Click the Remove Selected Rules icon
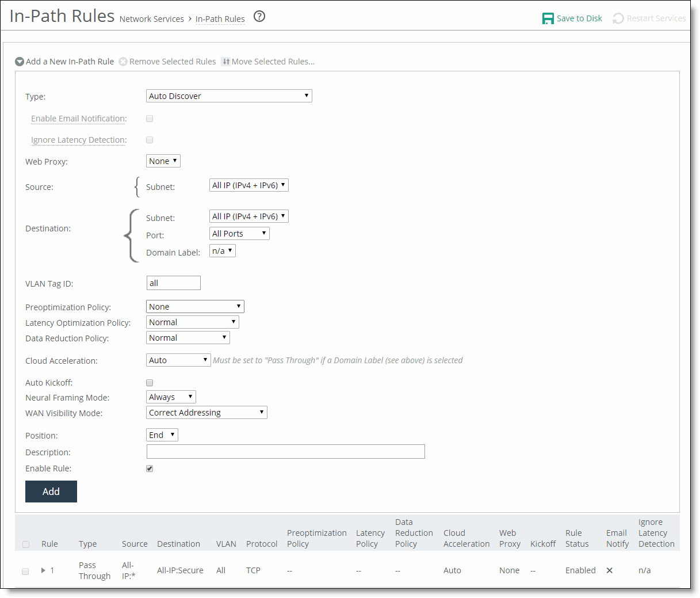This screenshot has width=700, height=598. coord(123,62)
